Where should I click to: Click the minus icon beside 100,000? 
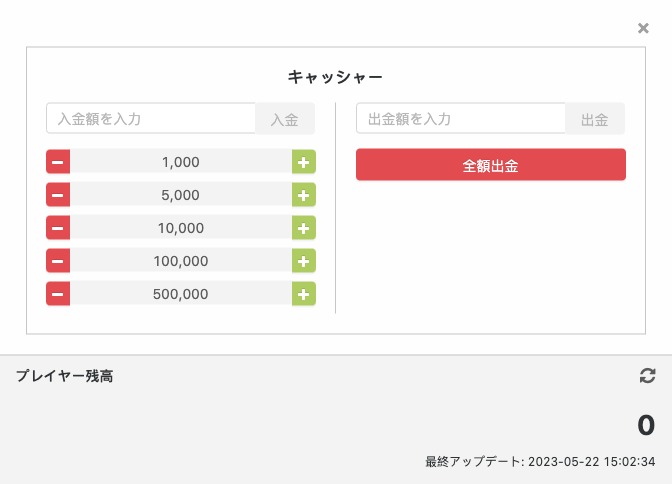58,261
